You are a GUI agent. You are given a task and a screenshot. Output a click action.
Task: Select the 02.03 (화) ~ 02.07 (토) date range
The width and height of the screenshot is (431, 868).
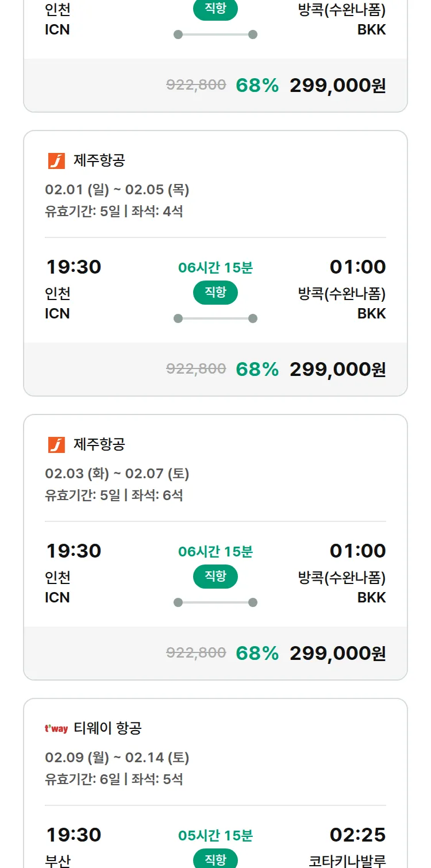click(x=117, y=474)
